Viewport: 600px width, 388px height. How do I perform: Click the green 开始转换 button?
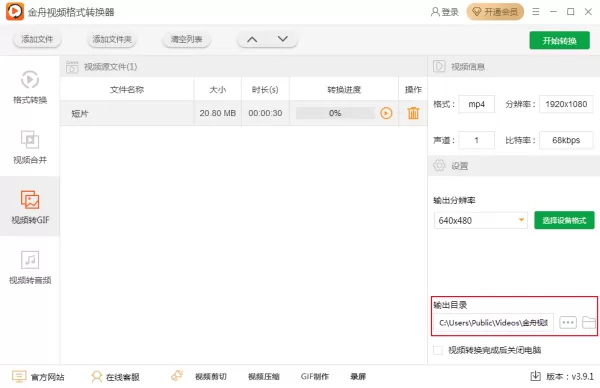coord(559,41)
